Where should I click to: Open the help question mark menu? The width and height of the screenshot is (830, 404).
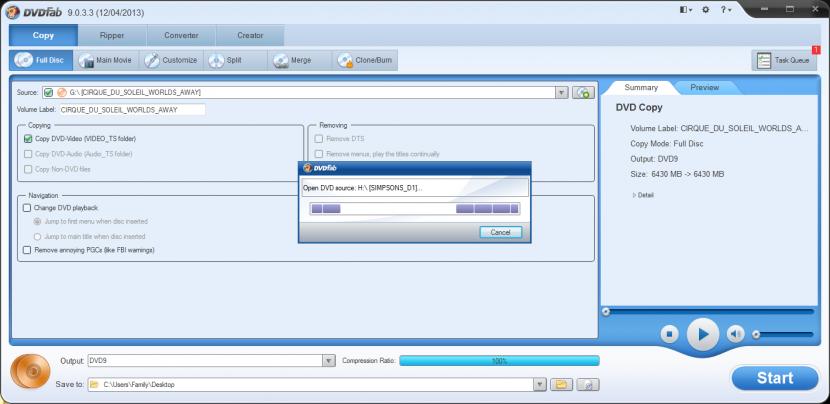[726, 10]
